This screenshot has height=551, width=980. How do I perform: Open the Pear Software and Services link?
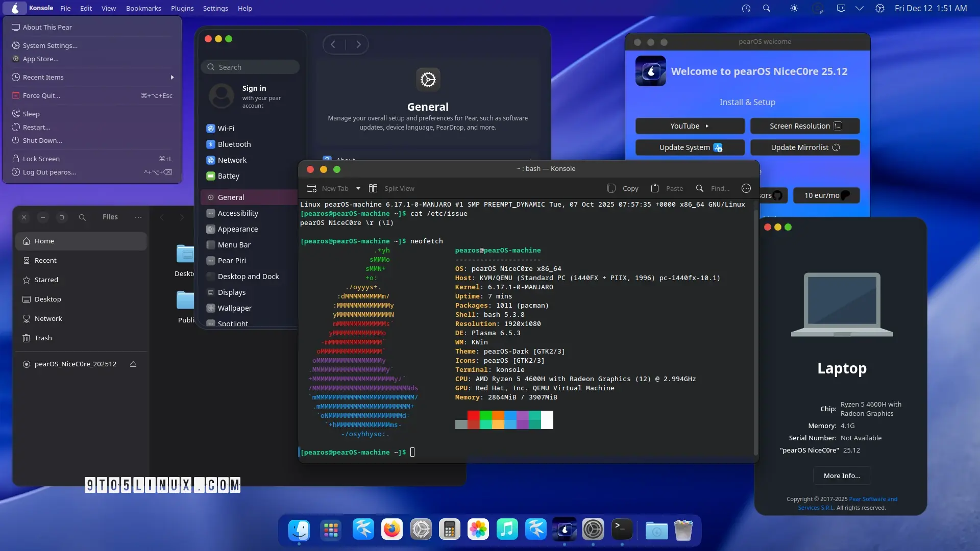tap(872, 499)
